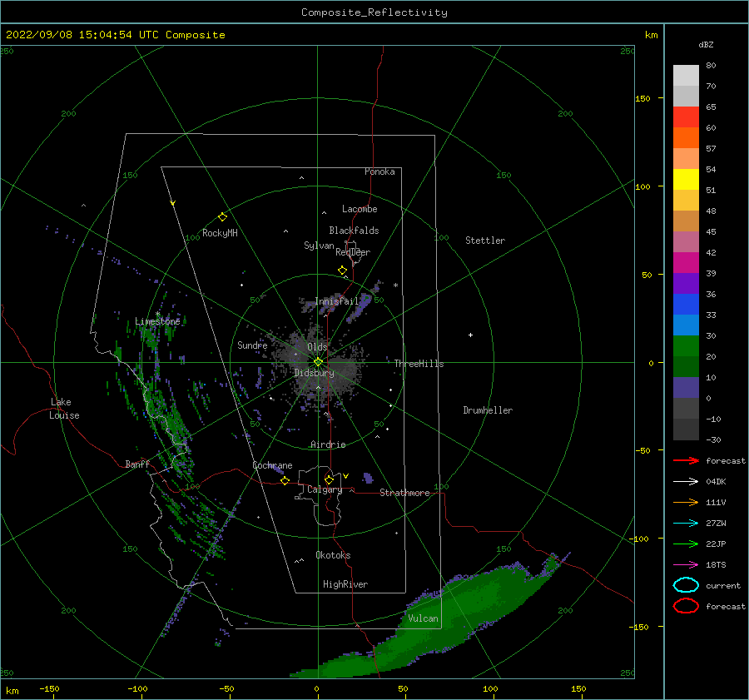Click the Limestone label
The width and height of the screenshot is (749, 700).
[x=157, y=321]
